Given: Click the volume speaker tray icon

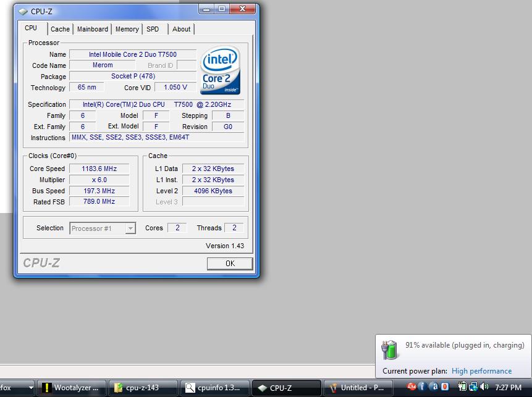Looking at the screenshot, I should pos(484,387).
